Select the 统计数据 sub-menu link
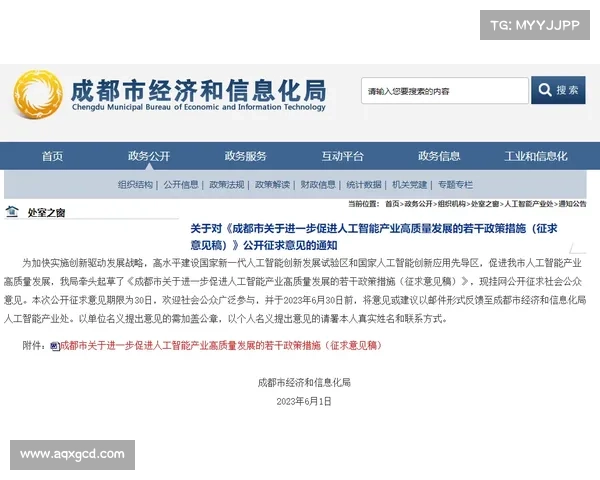The image size is (600, 480). [364, 185]
